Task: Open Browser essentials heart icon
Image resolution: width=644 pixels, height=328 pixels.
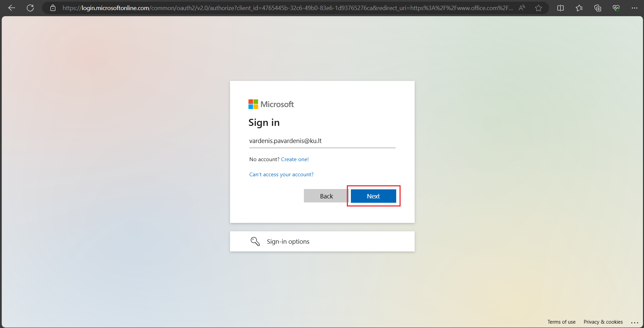Action: 616,8
